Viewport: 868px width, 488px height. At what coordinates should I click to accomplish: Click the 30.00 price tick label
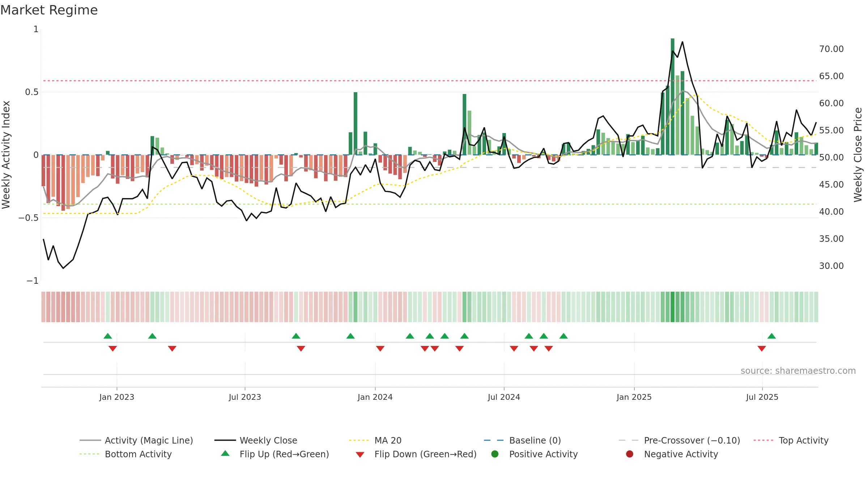[831, 266]
